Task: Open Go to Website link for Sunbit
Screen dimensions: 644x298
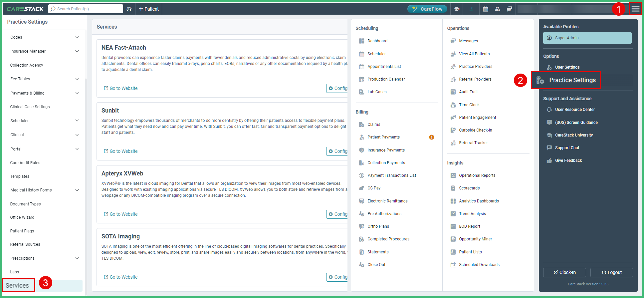Action: pyautogui.click(x=121, y=151)
